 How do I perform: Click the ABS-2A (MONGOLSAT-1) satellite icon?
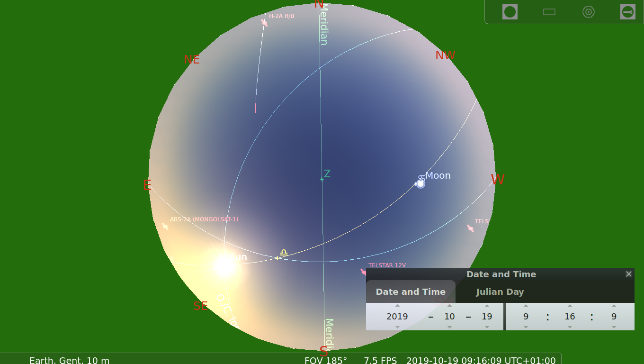165,227
